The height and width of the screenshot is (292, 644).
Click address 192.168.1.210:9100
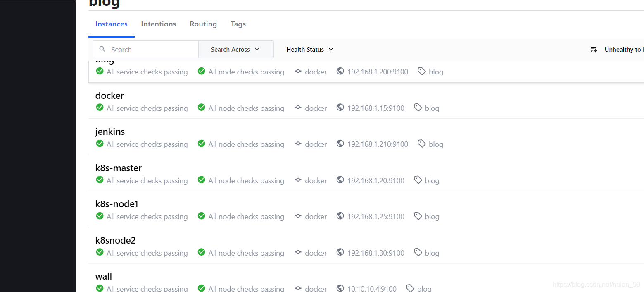coord(378,144)
